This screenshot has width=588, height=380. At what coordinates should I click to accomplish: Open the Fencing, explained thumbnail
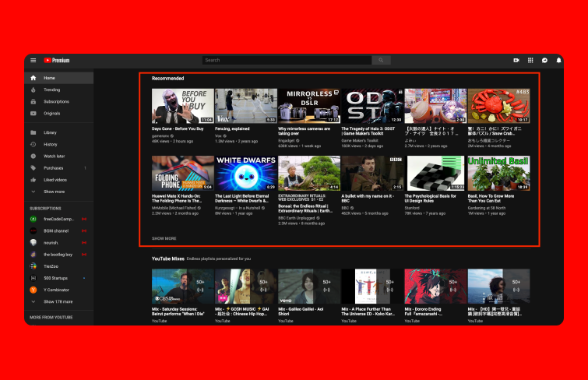click(246, 106)
